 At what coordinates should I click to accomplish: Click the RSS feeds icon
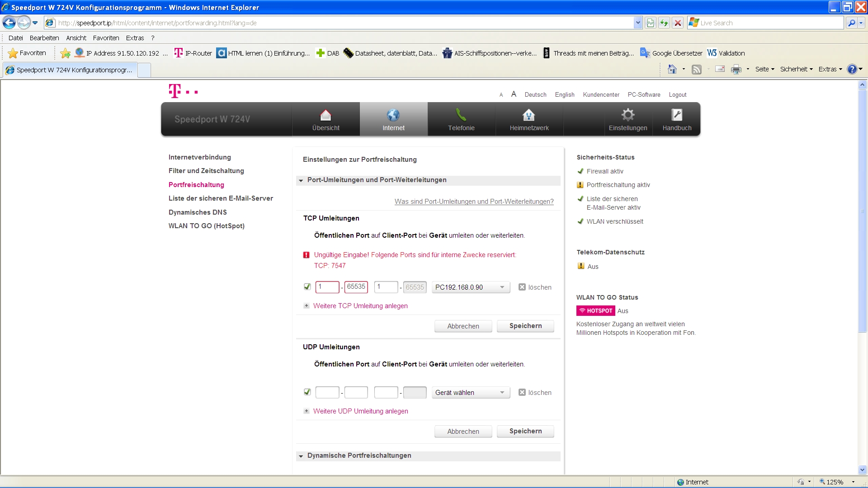point(697,69)
